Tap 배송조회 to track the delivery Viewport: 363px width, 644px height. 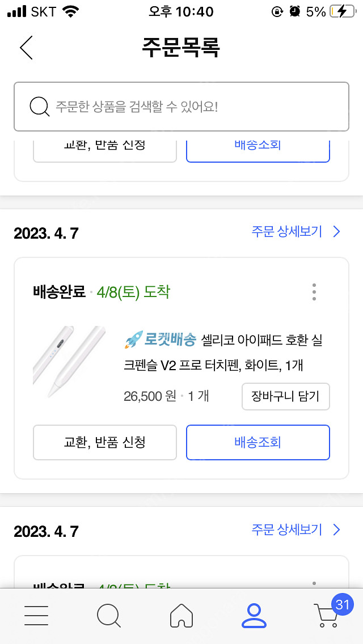tap(258, 442)
